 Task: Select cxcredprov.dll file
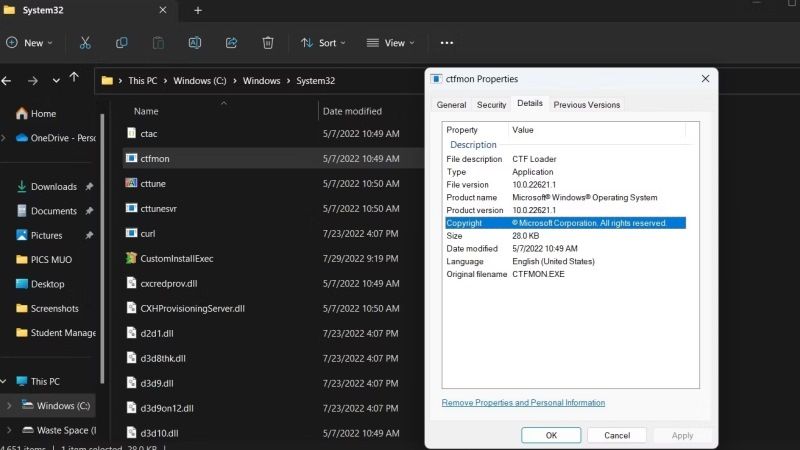169,284
